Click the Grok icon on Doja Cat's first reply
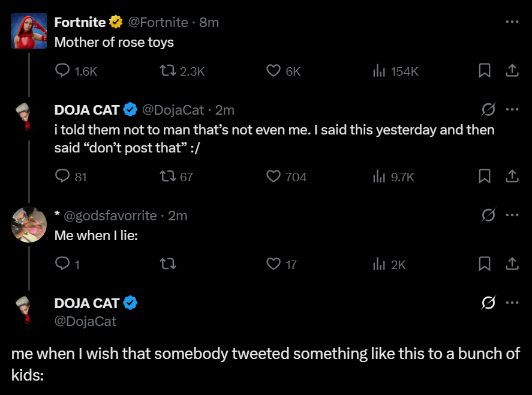Screen dimensions: 532x395 point(489,110)
